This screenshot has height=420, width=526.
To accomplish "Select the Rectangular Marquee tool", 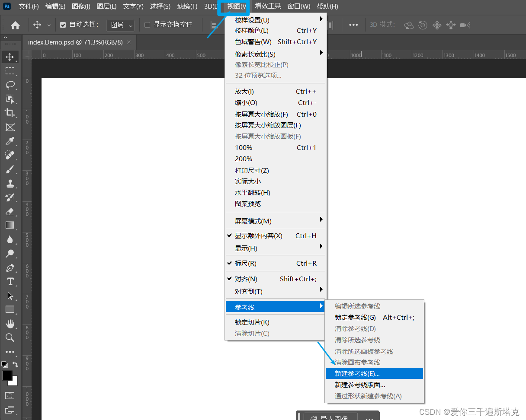I will click(x=10, y=71).
